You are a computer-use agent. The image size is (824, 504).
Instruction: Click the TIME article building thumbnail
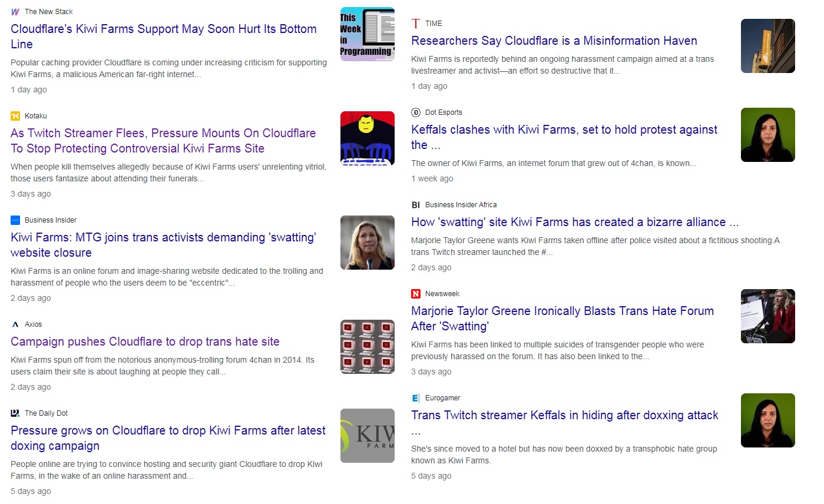[x=768, y=46]
